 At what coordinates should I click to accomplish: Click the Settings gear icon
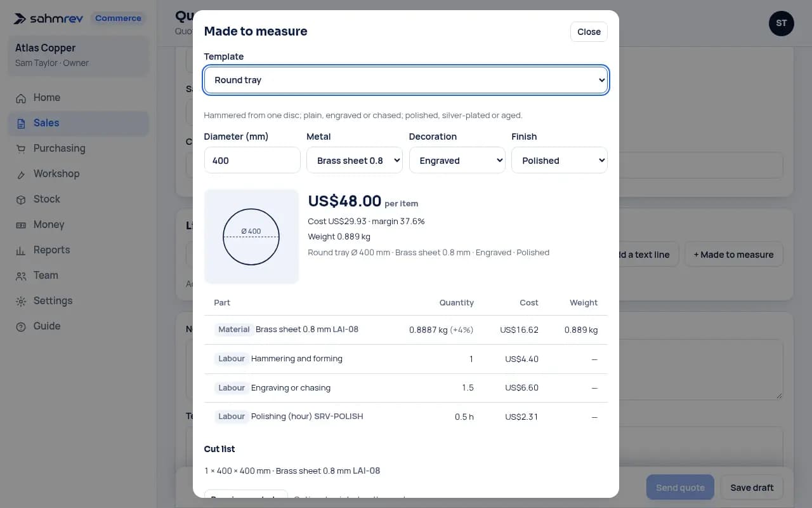[x=21, y=301]
